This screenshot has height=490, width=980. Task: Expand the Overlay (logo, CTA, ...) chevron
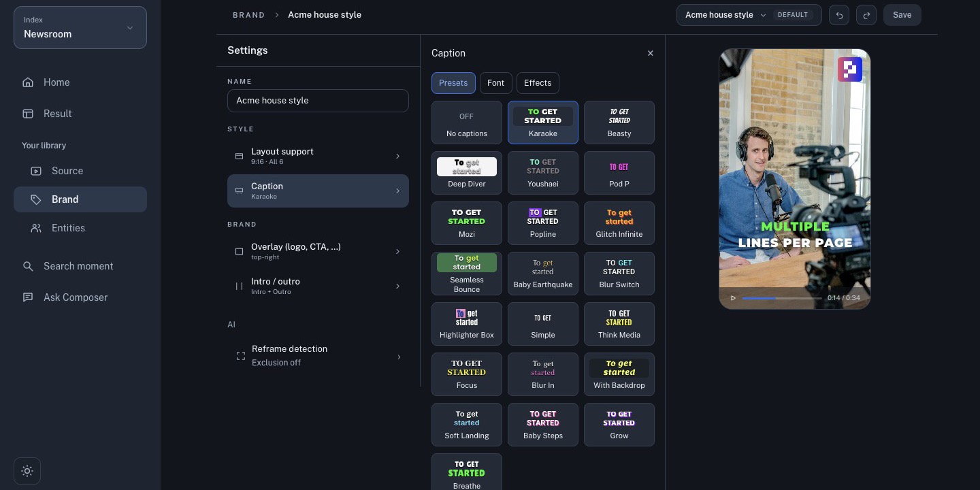[397, 252]
